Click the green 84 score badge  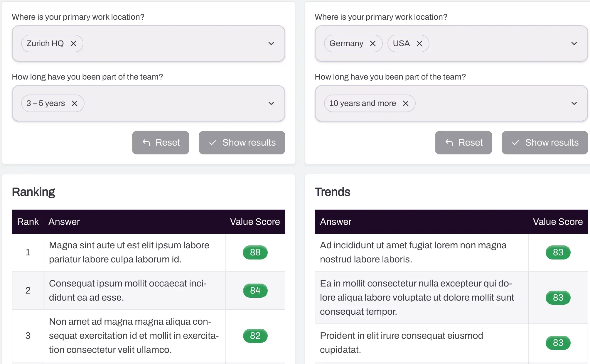[x=255, y=291]
